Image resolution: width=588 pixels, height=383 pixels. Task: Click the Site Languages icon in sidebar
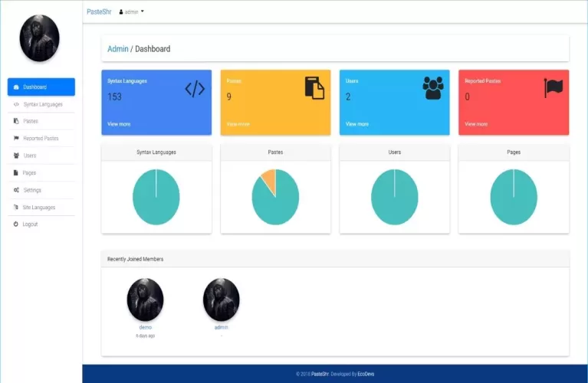[x=17, y=208]
